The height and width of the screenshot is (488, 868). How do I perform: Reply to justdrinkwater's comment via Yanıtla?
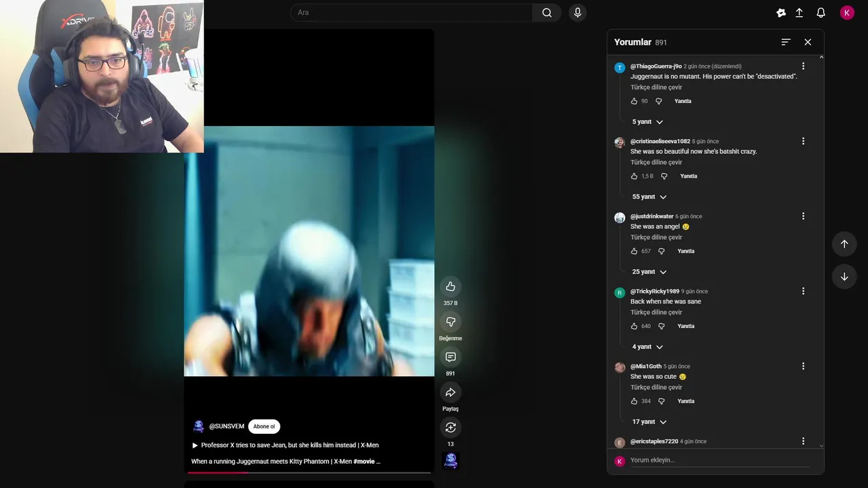(x=686, y=251)
